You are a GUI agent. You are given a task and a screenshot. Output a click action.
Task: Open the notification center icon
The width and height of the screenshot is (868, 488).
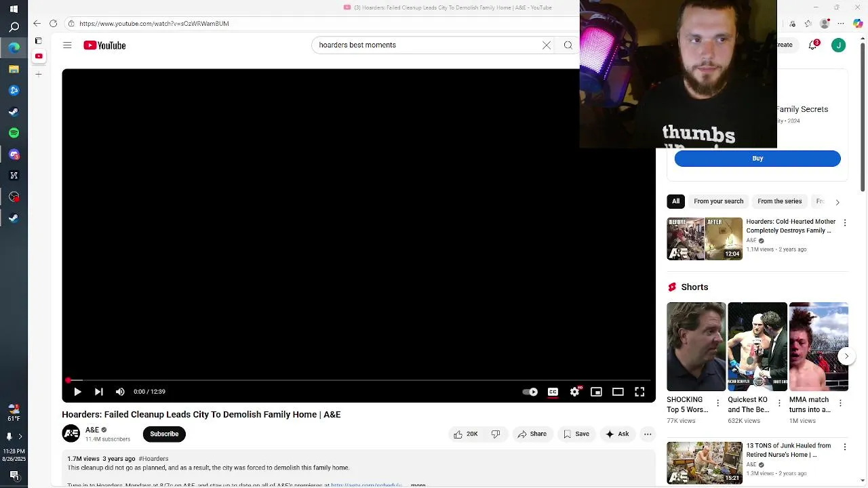pyautogui.click(x=14, y=476)
